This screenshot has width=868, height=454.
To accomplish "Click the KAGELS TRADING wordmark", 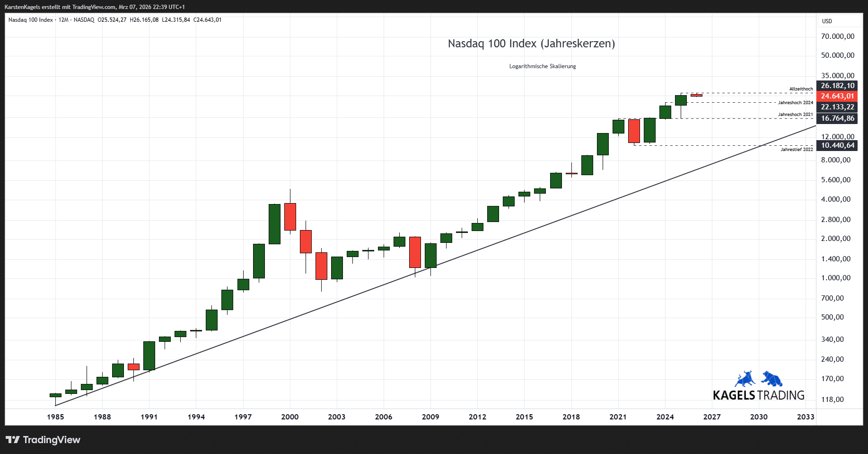I will click(x=758, y=395).
